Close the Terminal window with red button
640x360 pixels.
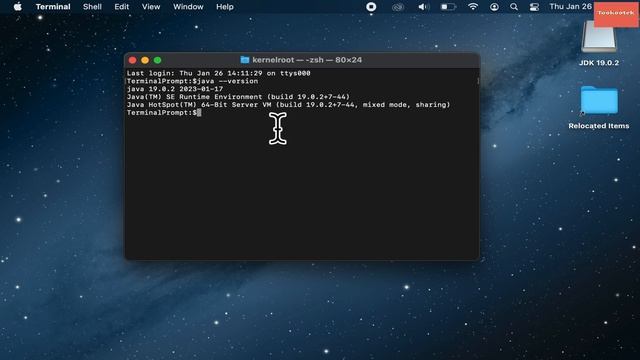[132, 60]
